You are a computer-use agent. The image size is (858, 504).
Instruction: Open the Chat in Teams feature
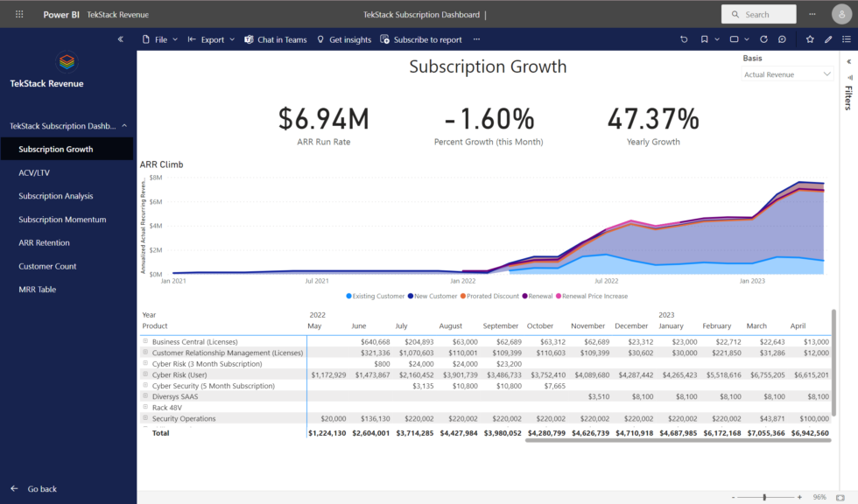[275, 39]
